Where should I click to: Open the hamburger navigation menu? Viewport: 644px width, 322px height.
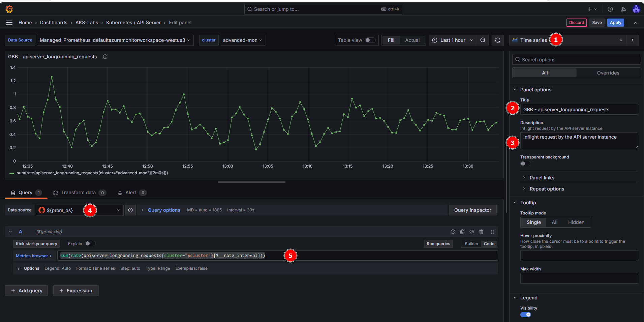pyautogui.click(x=9, y=23)
